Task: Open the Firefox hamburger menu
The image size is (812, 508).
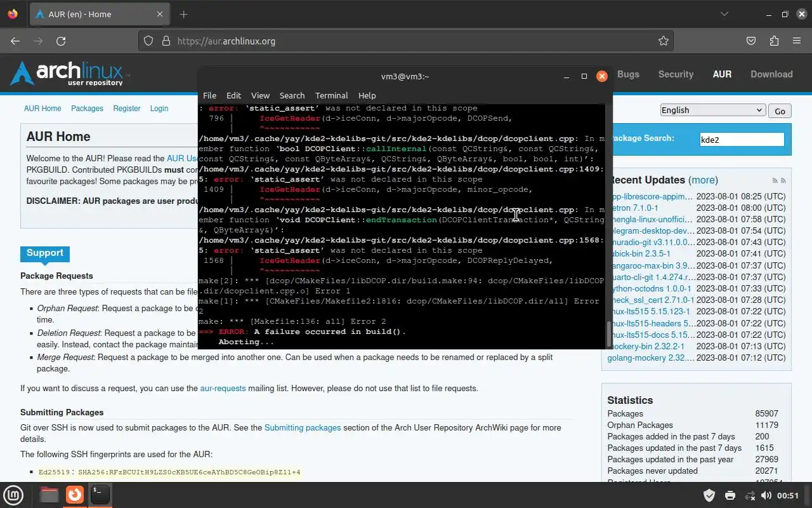Action: 797,41
